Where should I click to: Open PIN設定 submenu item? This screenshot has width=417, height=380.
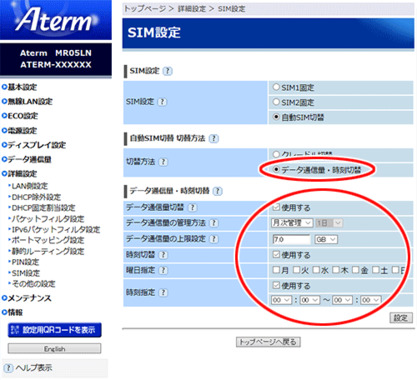[x=24, y=262]
